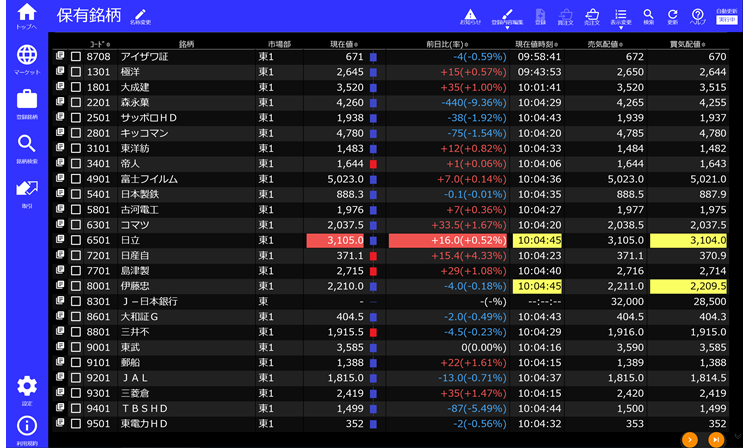Open detail icon for 7201 日産自
The height and width of the screenshot is (448, 750).
[x=60, y=255]
